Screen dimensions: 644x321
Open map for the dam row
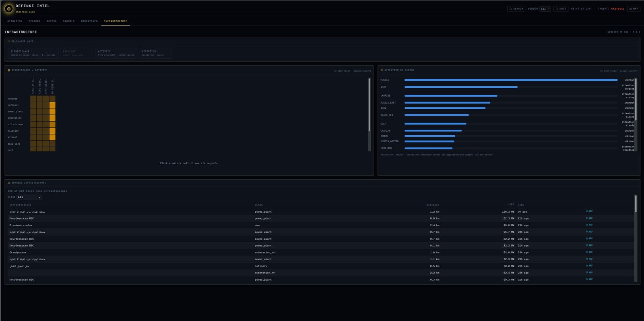589,225
